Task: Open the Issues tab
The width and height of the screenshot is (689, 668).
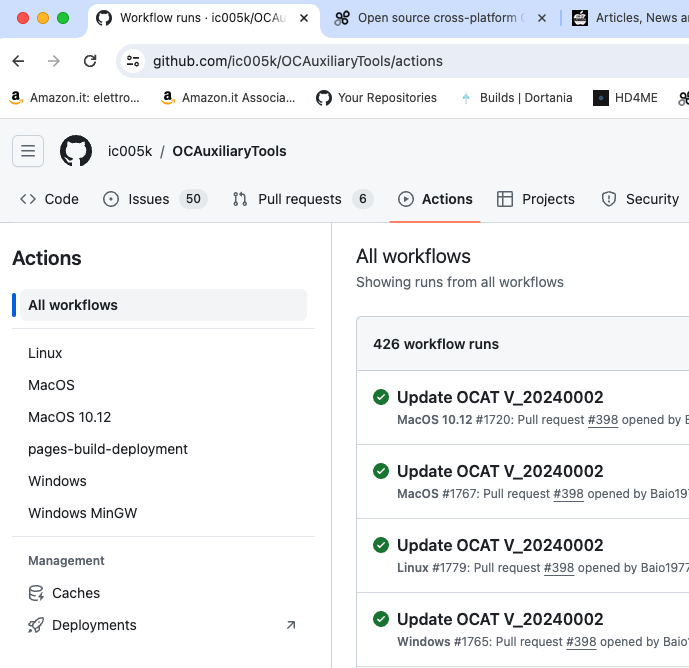Action: tap(155, 199)
